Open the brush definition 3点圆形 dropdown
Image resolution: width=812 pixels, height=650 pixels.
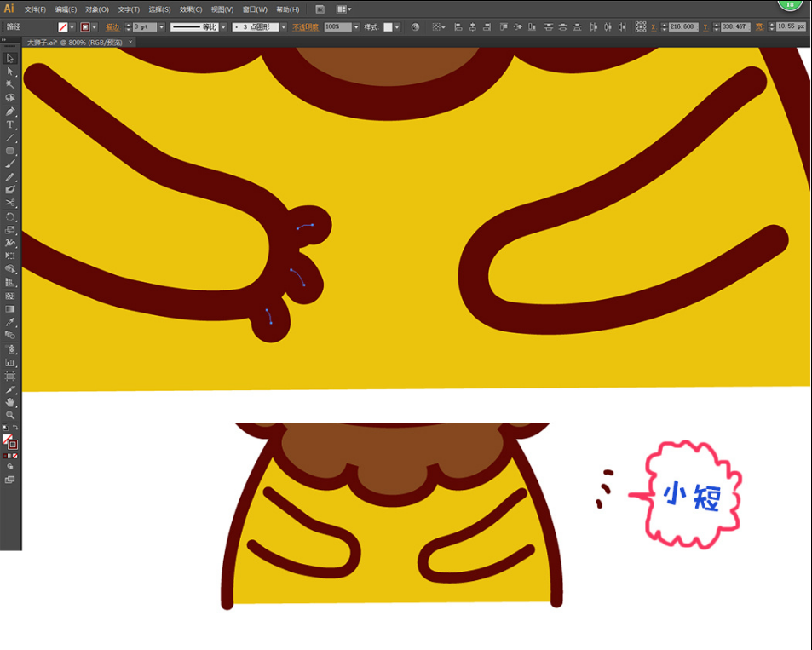click(x=284, y=27)
